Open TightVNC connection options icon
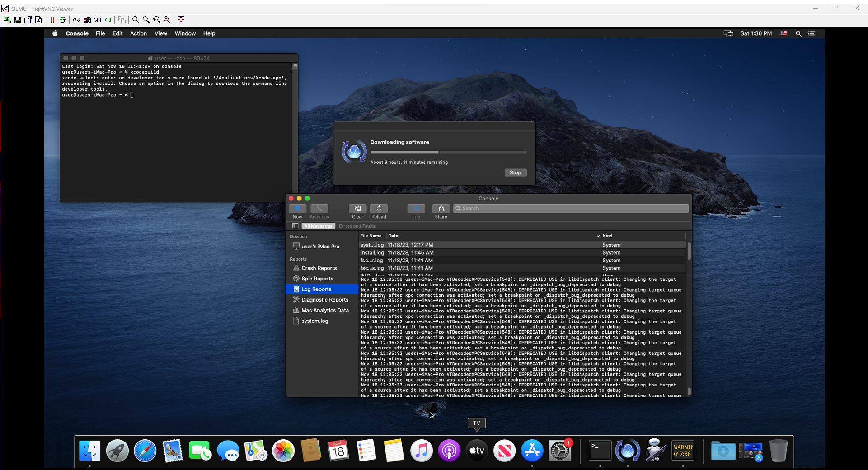Viewport: 868px width, 470px height. [x=28, y=20]
